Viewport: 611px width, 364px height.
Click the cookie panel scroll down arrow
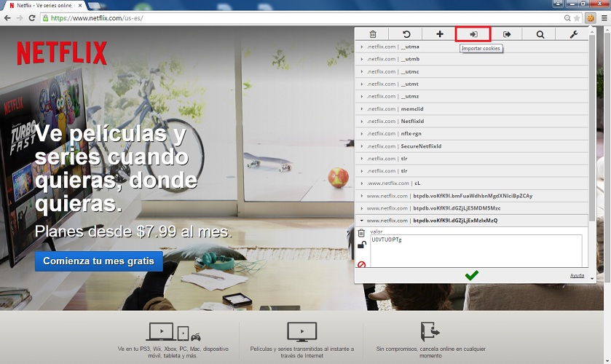(x=592, y=278)
